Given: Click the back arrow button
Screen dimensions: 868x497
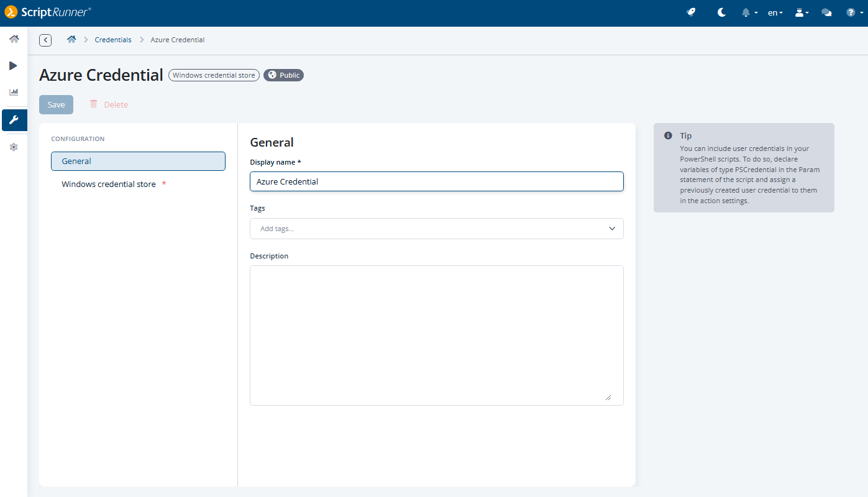Looking at the screenshot, I should [45, 40].
